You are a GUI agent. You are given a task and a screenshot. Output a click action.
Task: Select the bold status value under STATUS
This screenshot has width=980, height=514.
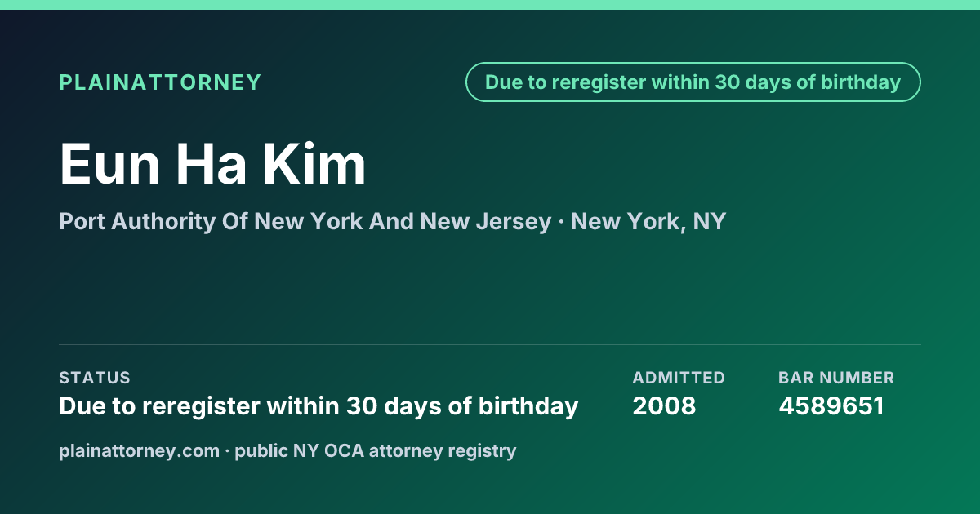coord(318,406)
